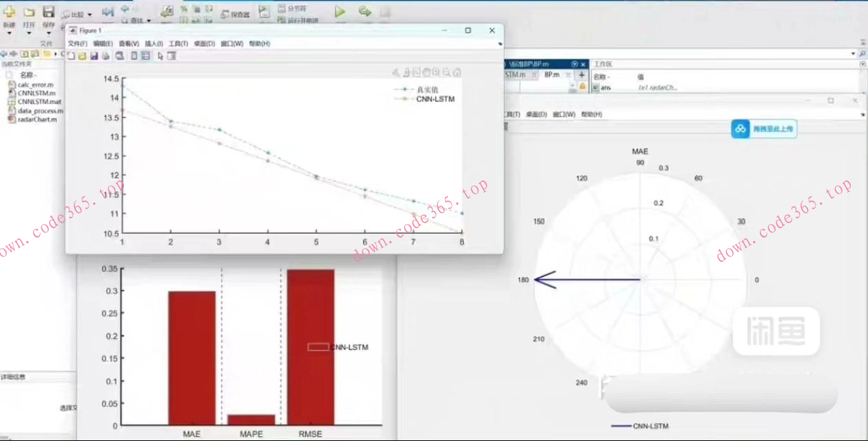Click Zoom In icon above Figure 1 axes

[x=437, y=72]
